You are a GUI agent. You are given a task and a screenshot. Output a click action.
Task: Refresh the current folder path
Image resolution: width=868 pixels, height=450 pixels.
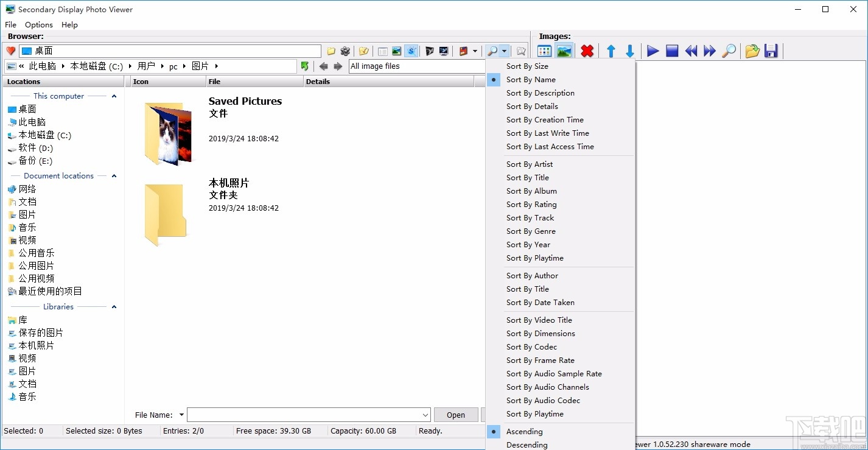tap(305, 66)
